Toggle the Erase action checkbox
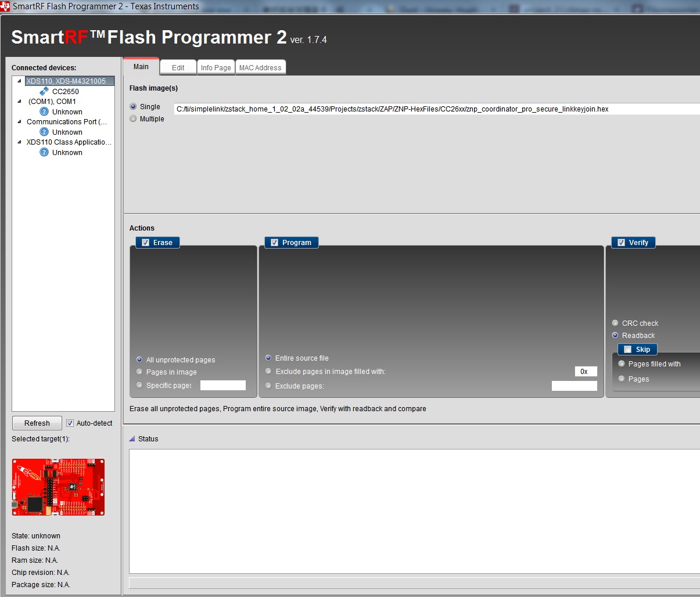700x597 pixels. [x=146, y=243]
